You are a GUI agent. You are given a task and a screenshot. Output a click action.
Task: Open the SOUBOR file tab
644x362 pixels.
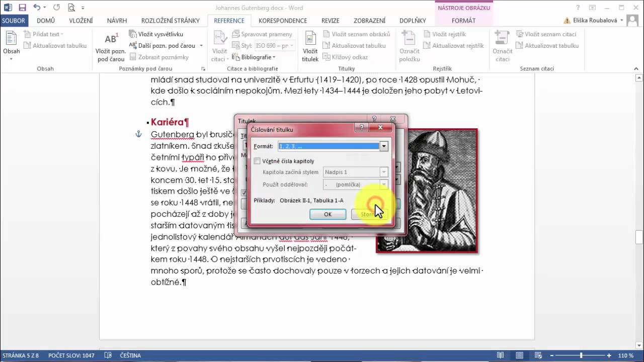click(x=15, y=21)
